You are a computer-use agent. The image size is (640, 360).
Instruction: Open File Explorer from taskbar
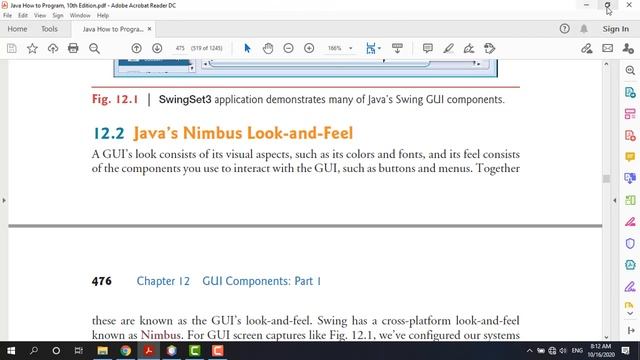(x=102, y=351)
